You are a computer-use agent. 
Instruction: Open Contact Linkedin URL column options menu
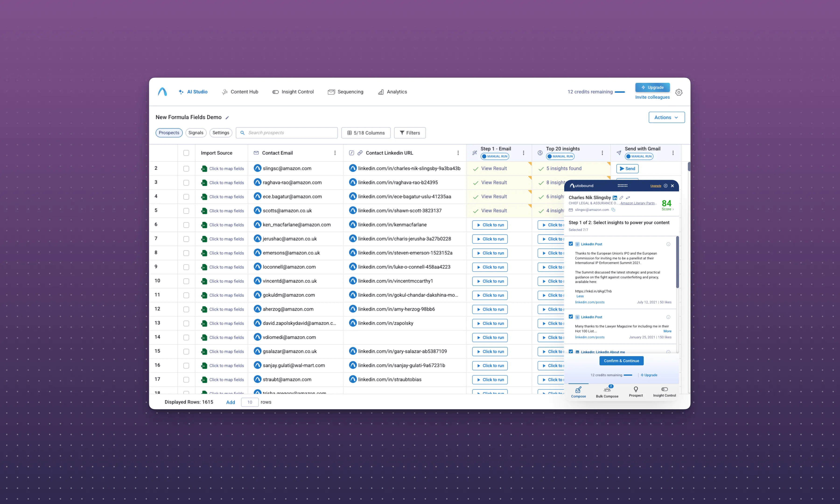pos(458,153)
